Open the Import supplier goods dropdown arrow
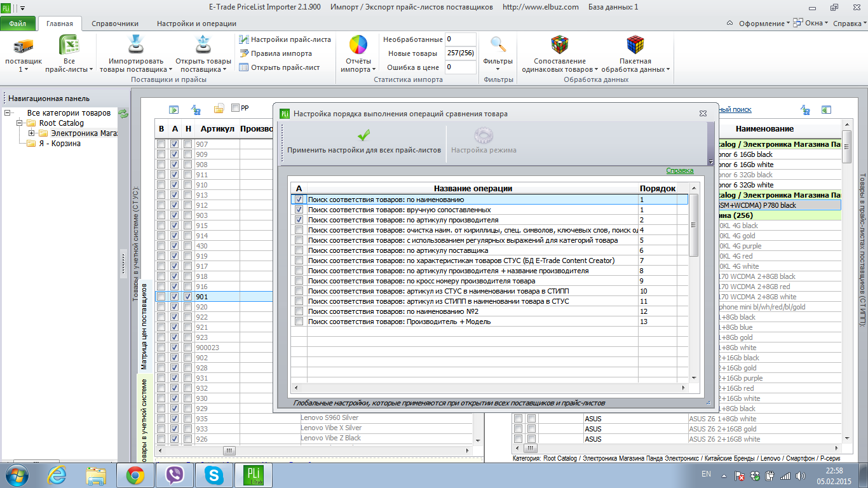868x488 pixels. coord(170,69)
